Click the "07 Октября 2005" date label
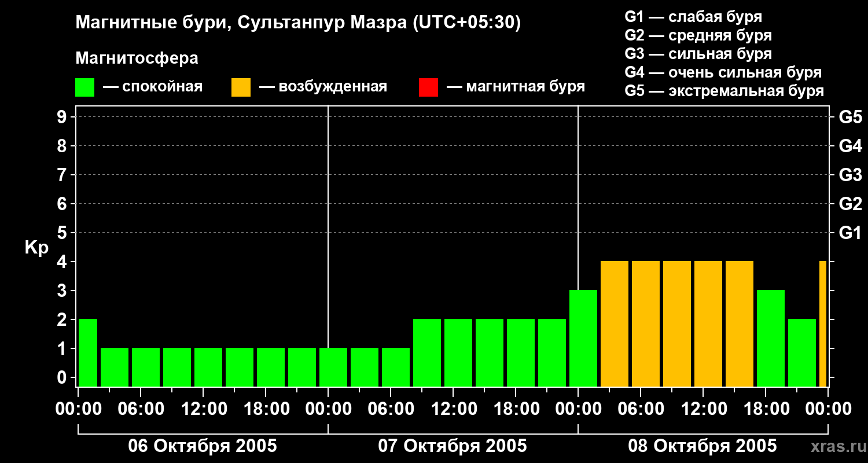The height and width of the screenshot is (463, 868). (453, 446)
